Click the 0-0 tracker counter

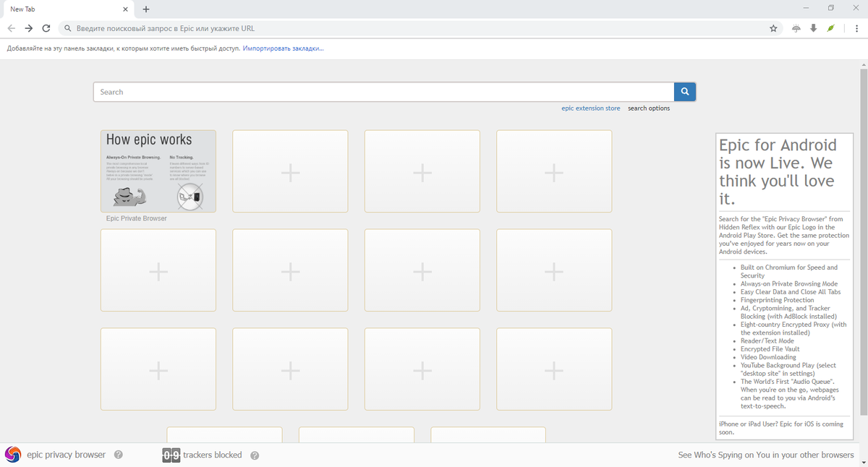pyautogui.click(x=171, y=455)
